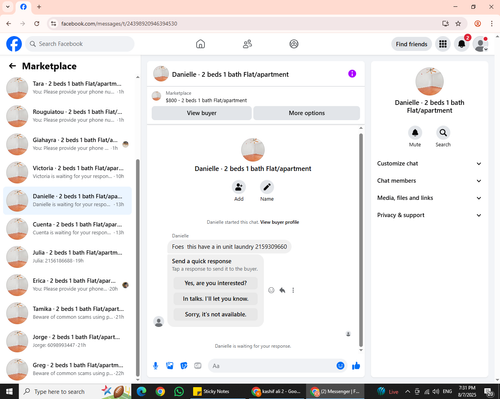The width and height of the screenshot is (500, 399).
Task: Send quick response 'In talks. I'll let you know.'
Action: coord(216,299)
